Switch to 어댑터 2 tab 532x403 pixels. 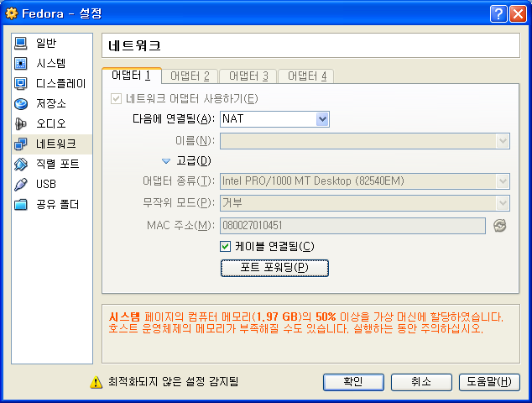190,76
